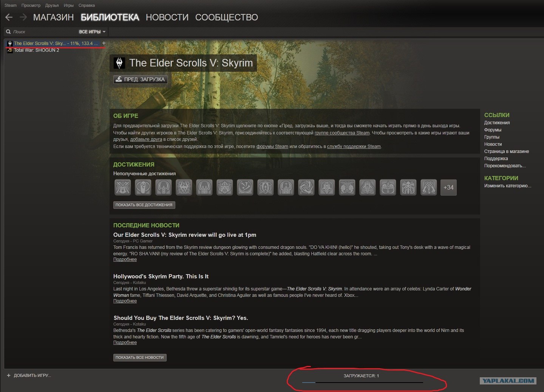544x392 pixels.
Task: Click the back navigation arrow
Action: tap(9, 17)
